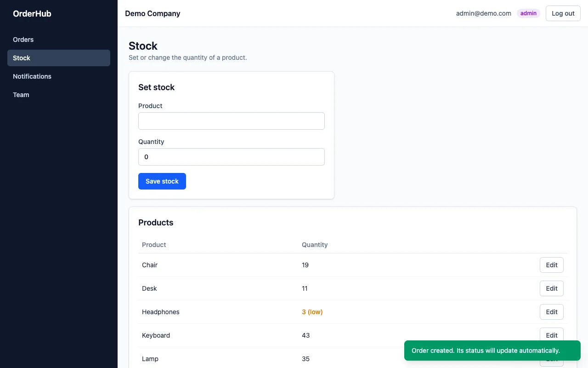Select Stock in the sidebar
Image resolution: width=588 pixels, height=368 pixels.
[x=59, y=58]
